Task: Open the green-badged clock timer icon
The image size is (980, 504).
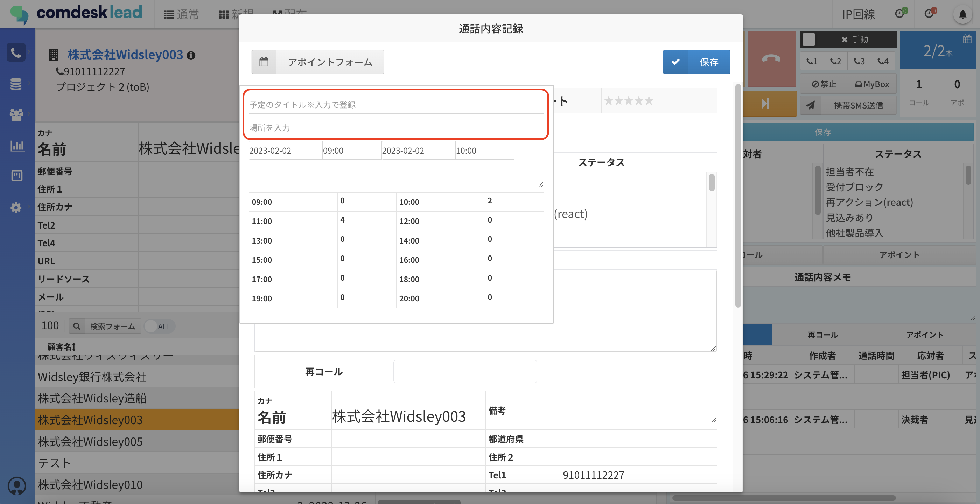Action: pos(900,14)
